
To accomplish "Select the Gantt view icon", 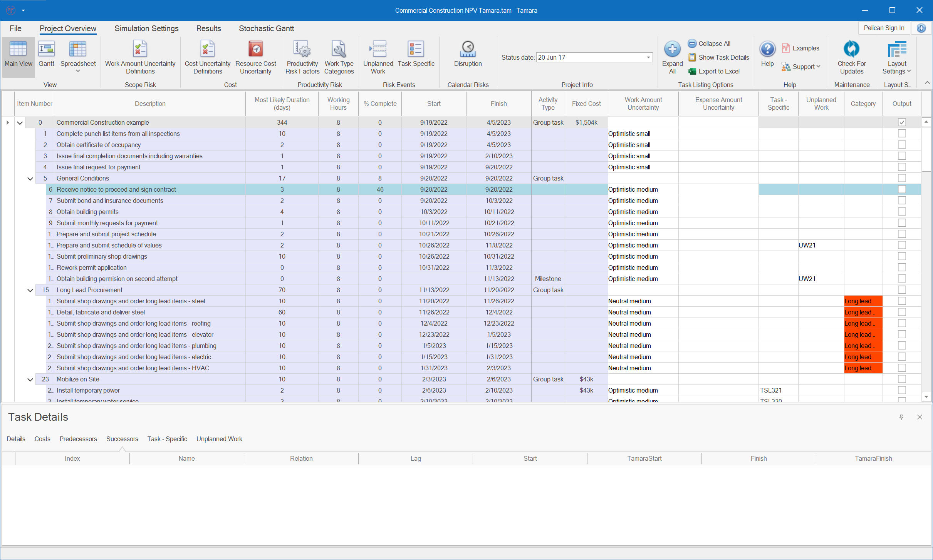I will [x=46, y=54].
